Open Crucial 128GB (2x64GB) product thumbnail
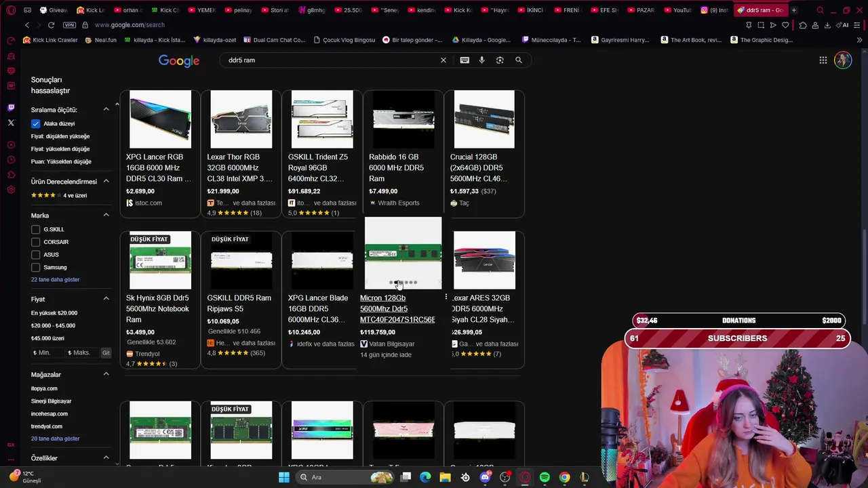The image size is (868, 488). 484,119
